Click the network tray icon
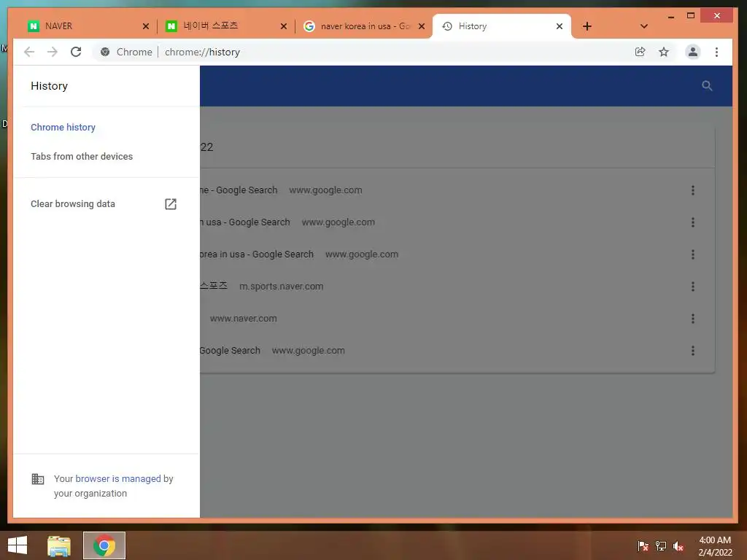The image size is (747, 560). tap(661, 545)
